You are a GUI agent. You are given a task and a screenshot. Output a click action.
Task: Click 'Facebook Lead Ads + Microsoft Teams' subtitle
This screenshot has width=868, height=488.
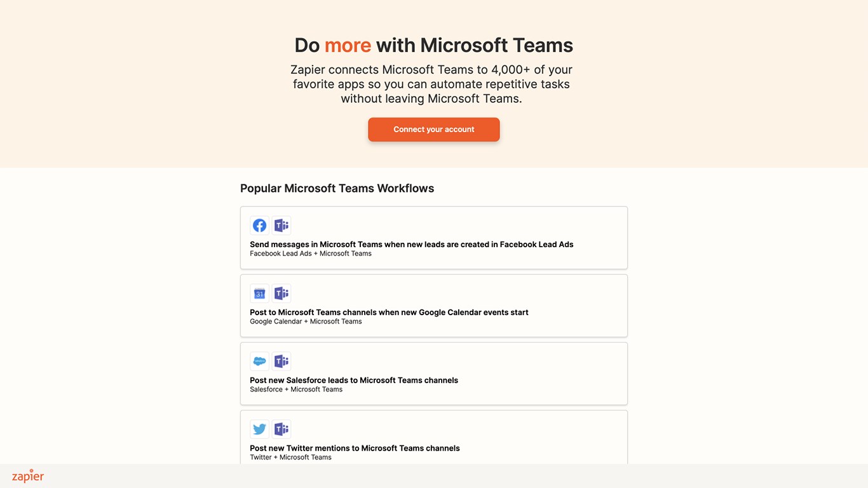[310, 254]
